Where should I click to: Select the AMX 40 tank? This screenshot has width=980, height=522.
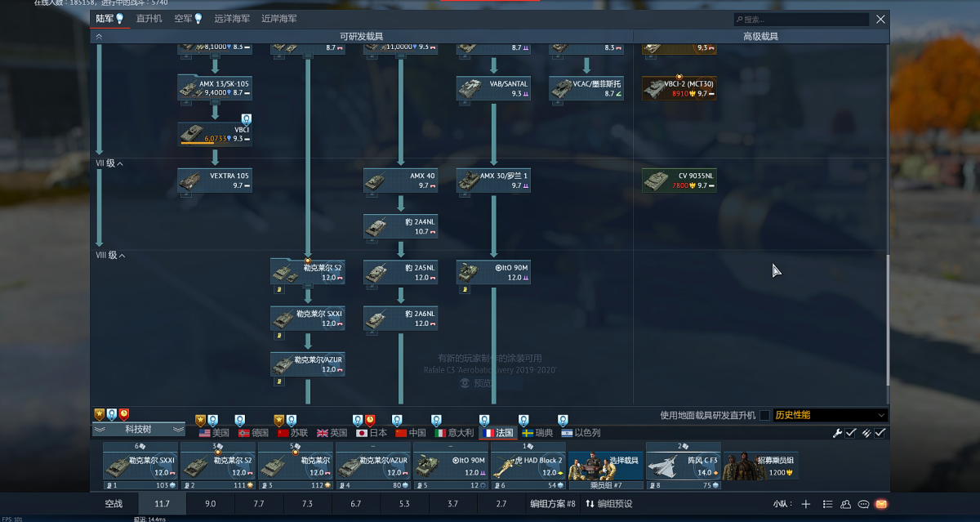click(400, 181)
